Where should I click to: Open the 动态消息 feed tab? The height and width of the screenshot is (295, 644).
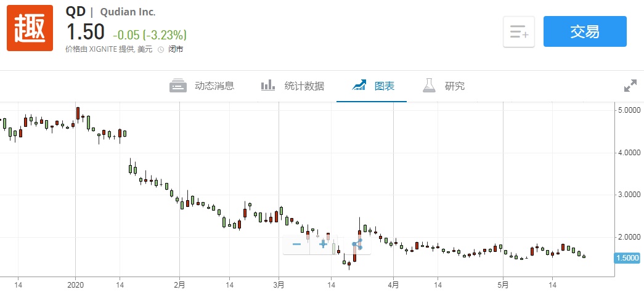(x=202, y=86)
